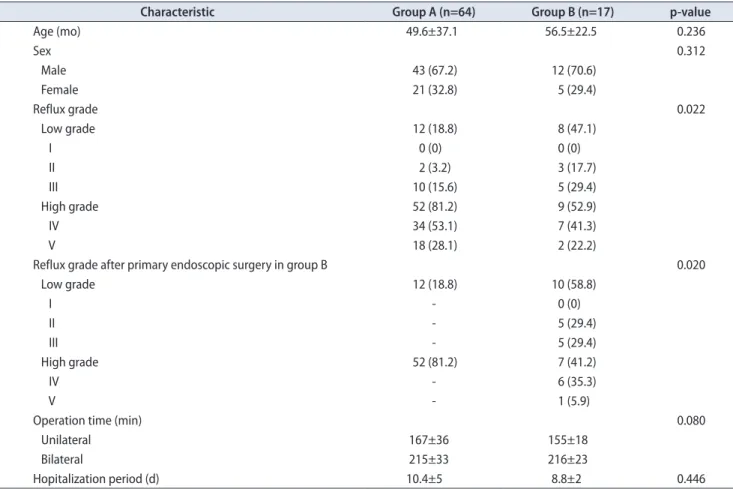Click the 'Characteristic' column header
733x489 pixels.
tap(177, 12)
